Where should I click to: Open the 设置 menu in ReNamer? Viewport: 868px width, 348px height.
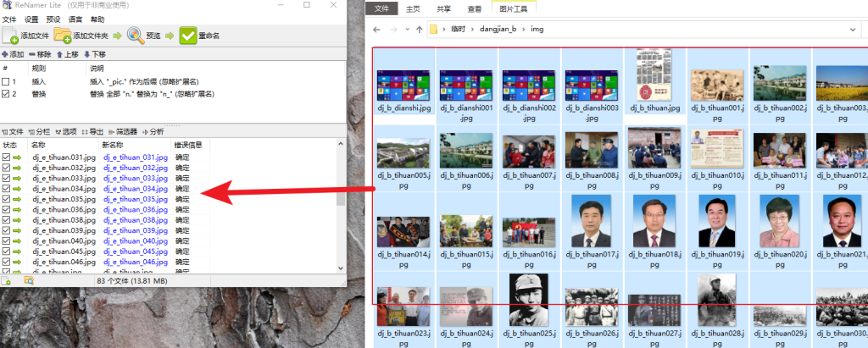(x=31, y=19)
